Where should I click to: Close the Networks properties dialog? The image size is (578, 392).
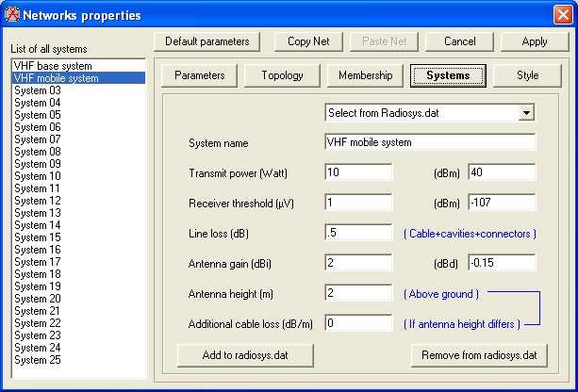click(x=561, y=15)
